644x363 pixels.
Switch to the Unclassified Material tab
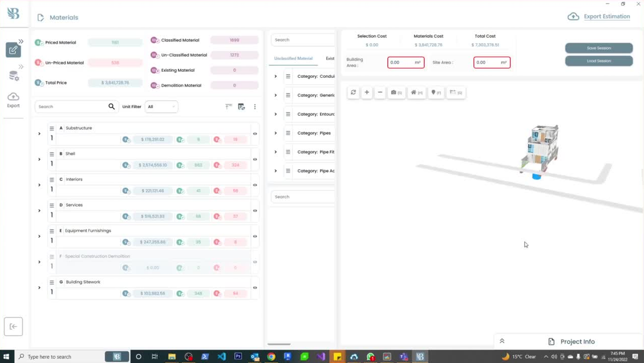pyautogui.click(x=294, y=59)
